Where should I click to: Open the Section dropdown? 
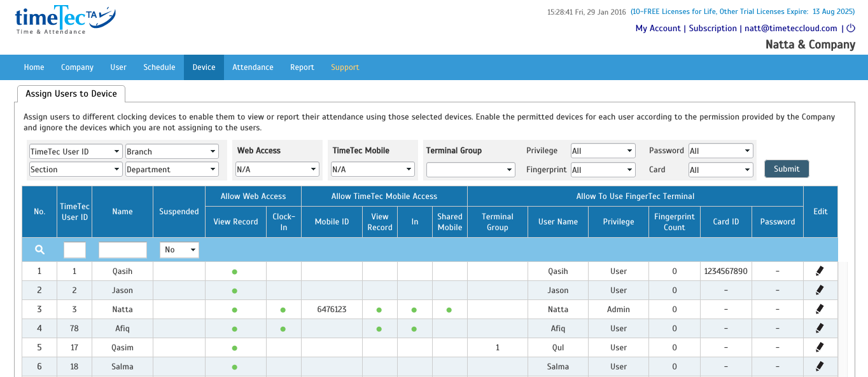(76, 169)
